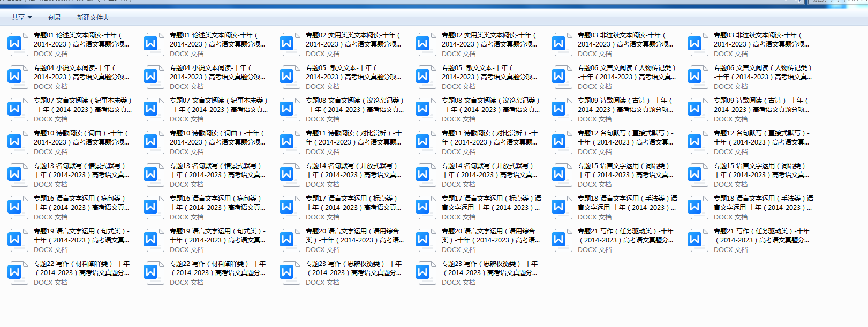Click the Word icon of first 专题21 写作（任务驱动类）file

(x=562, y=240)
